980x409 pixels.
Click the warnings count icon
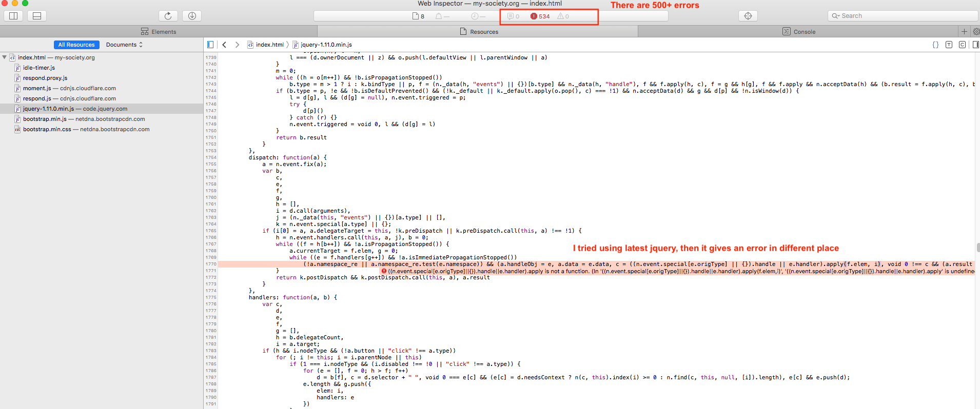[563, 16]
